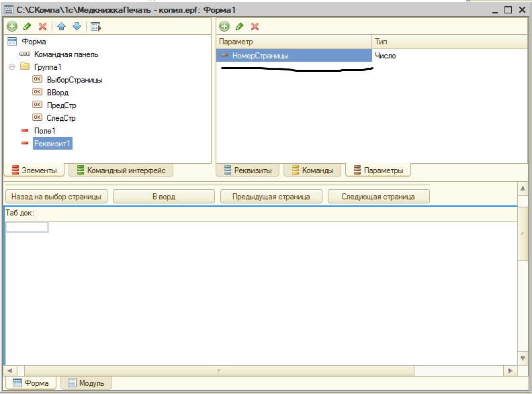The height and width of the screenshot is (394, 532).
Task: Click the Предыдущая страница button
Action: (x=271, y=197)
